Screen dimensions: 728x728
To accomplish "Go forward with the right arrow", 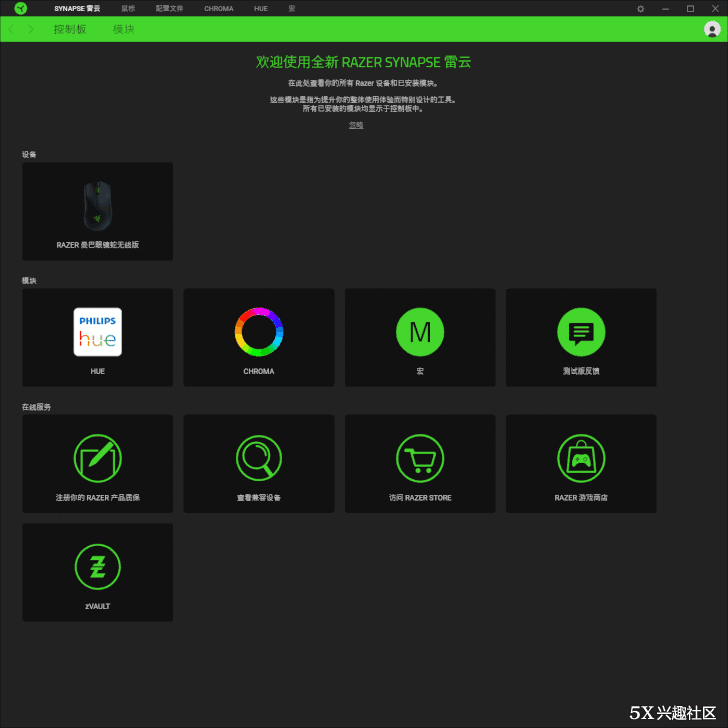I will tap(31, 29).
